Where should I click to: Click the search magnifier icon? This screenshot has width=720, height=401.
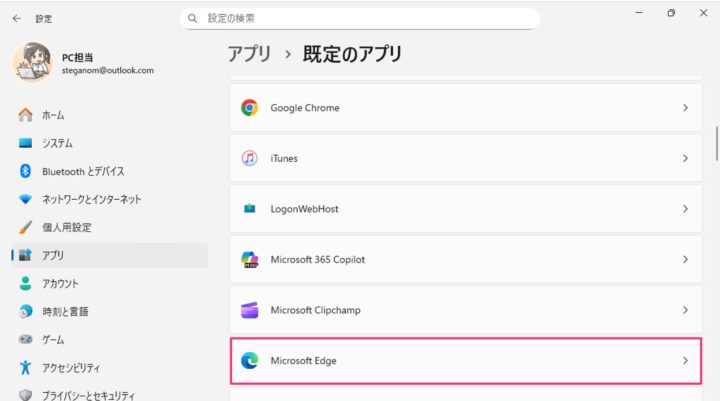[x=192, y=18]
